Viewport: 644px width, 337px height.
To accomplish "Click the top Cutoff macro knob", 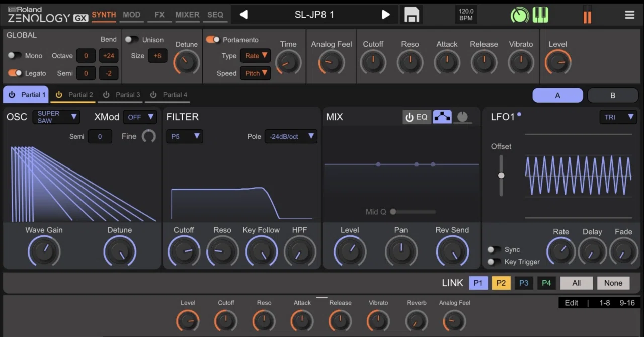I will pos(373,62).
